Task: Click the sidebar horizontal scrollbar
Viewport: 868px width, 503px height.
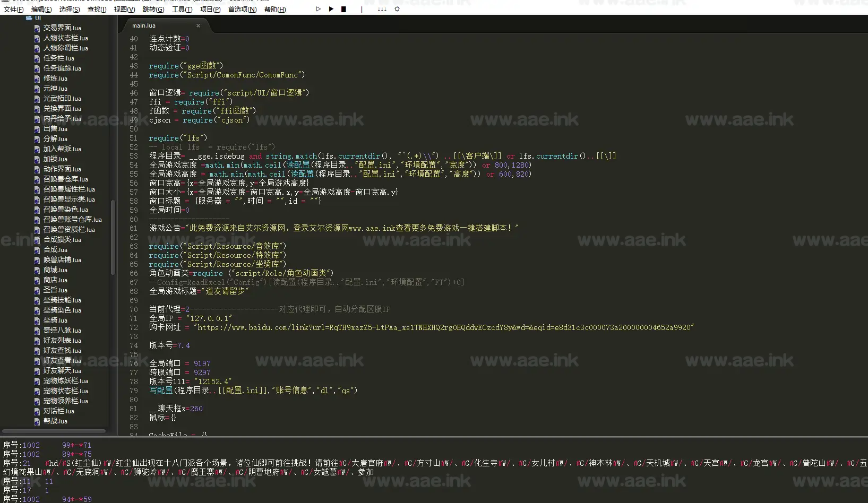Action: [x=54, y=431]
